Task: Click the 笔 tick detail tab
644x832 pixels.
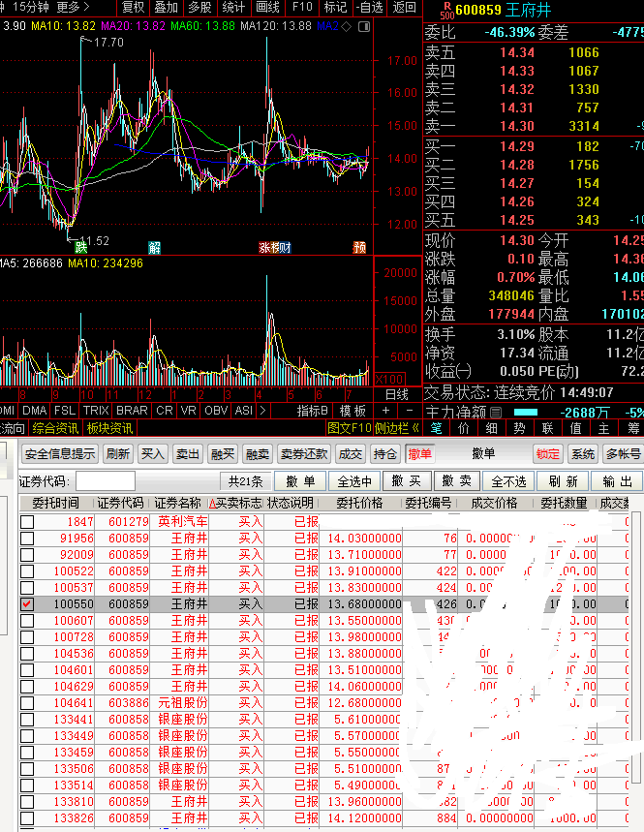Action: coord(436,428)
